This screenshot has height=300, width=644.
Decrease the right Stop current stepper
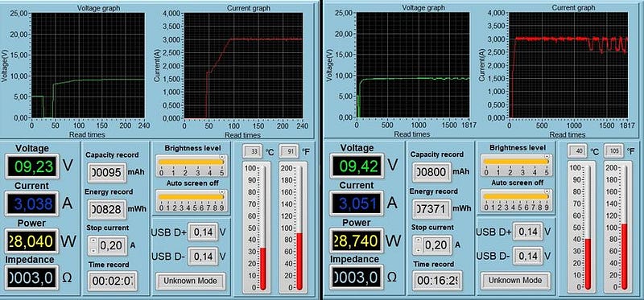[x=417, y=249]
